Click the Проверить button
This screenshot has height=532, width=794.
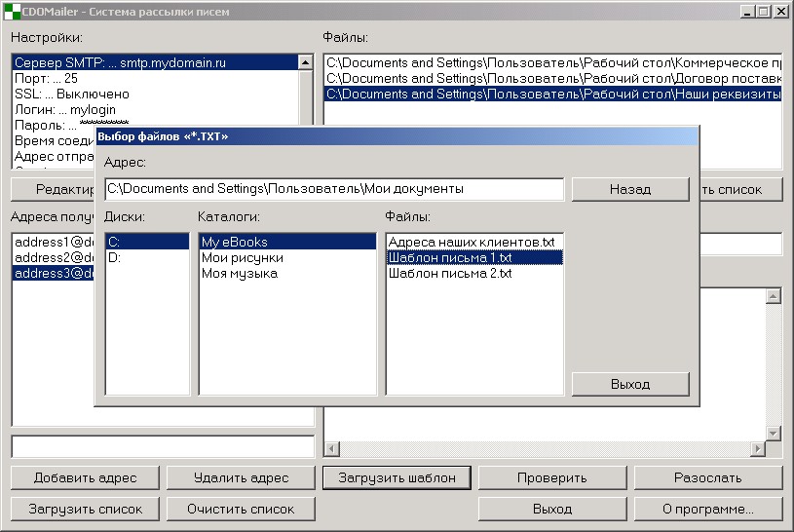(552, 477)
